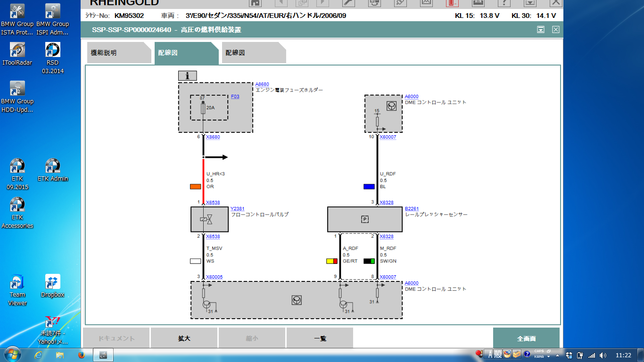Show hidden system tray icons
The image size is (644, 362).
point(558,355)
